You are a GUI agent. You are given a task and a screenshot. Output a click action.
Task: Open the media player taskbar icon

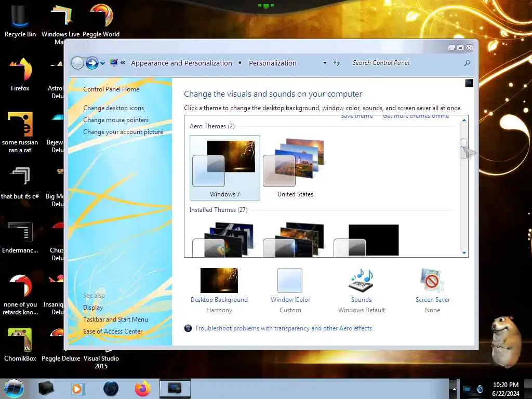coord(77,389)
